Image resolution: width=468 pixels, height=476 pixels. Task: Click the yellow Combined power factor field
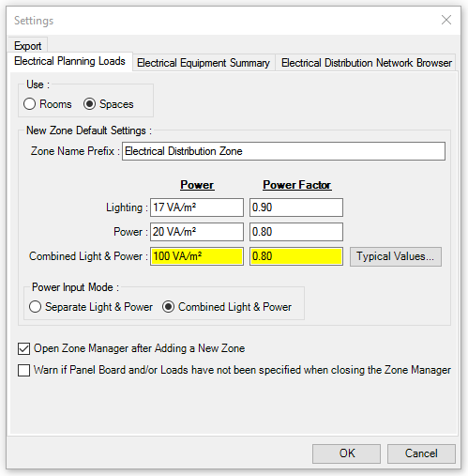point(296,256)
